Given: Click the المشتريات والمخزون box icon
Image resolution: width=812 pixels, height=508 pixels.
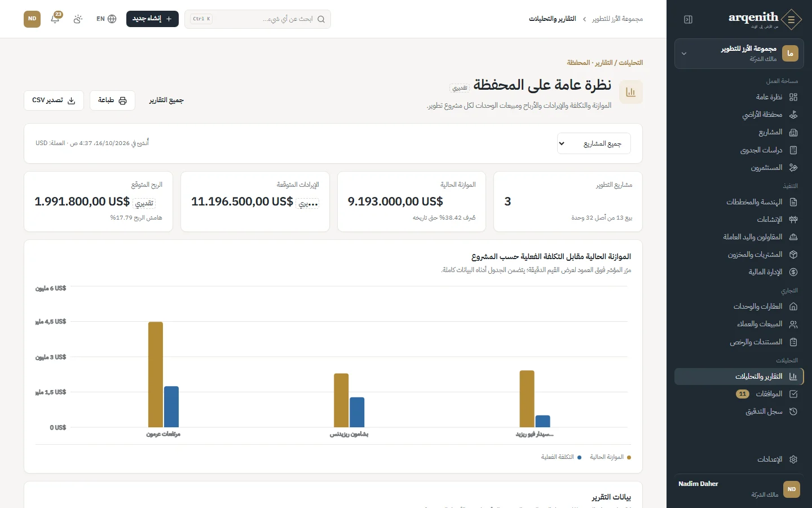Looking at the screenshot, I should [793, 255].
